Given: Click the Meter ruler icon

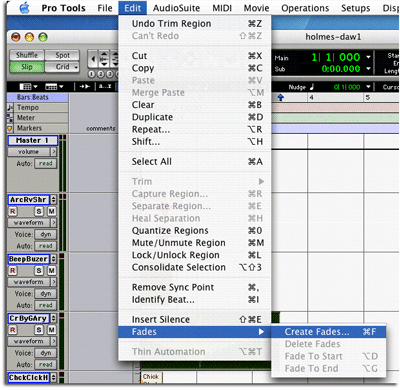Looking at the screenshot, I should (10, 118).
